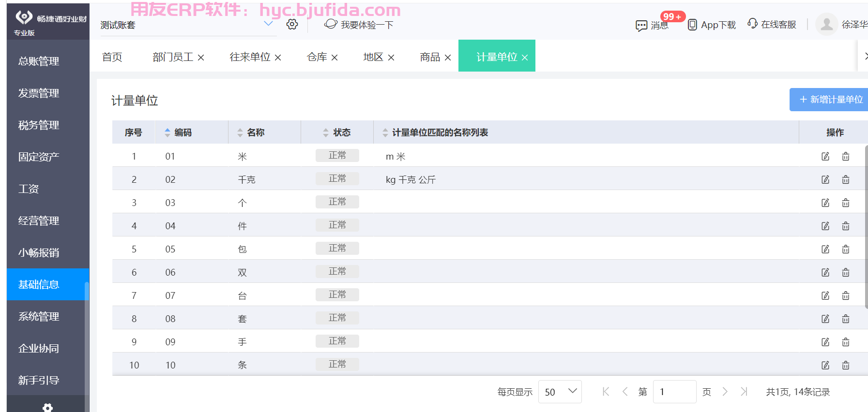Delete the row for unit 手

(x=846, y=342)
